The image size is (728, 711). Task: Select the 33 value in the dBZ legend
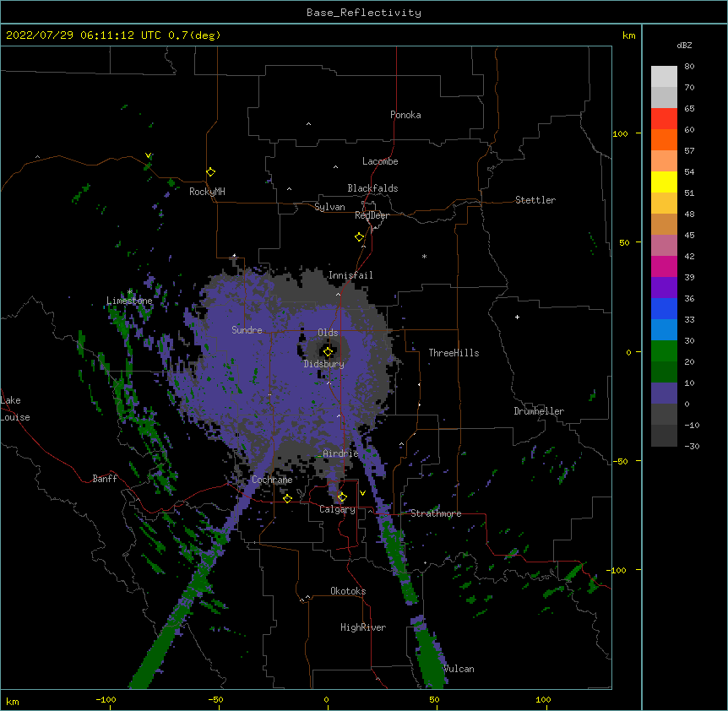point(689,320)
